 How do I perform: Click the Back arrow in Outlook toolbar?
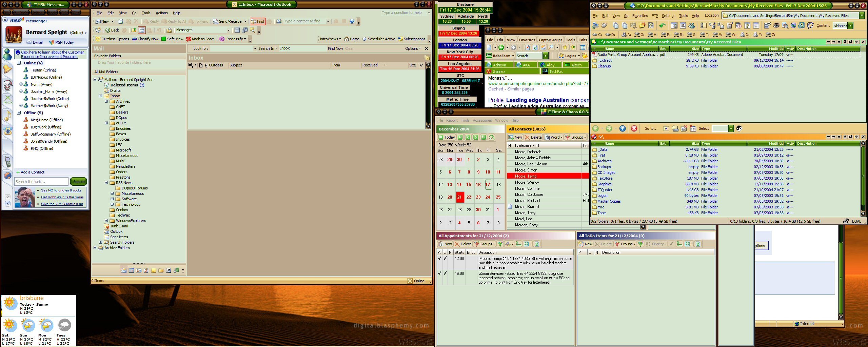pyautogui.click(x=112, y=30)
